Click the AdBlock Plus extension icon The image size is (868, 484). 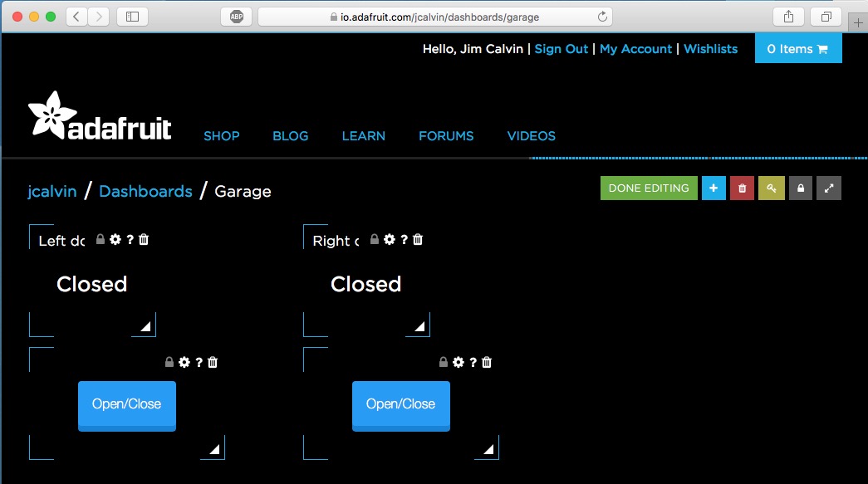(x=237, y=17)
